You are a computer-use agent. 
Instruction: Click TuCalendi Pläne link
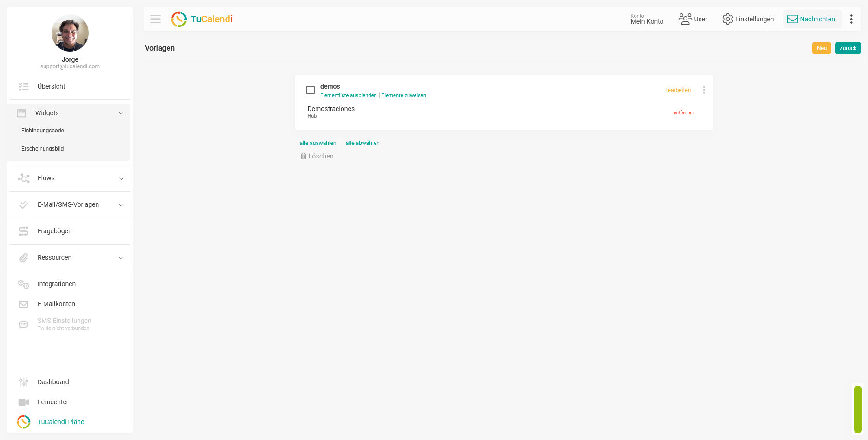(61, 422)
